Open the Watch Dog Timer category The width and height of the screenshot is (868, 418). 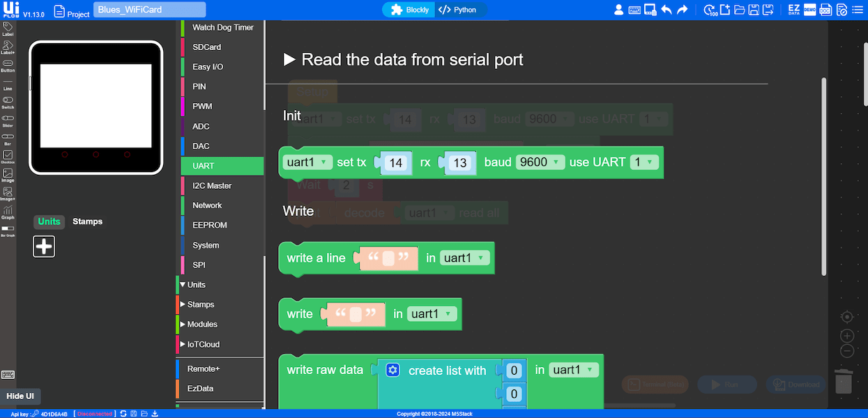[222, 28]
